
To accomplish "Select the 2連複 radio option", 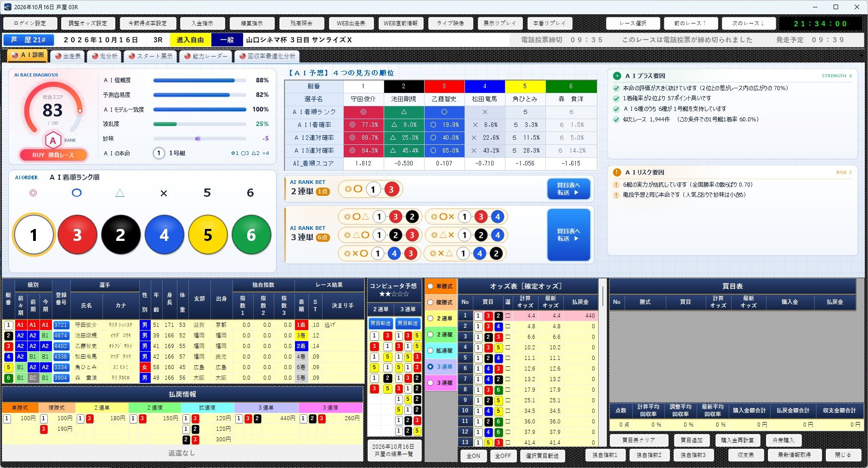I will [x=431, y=335].
